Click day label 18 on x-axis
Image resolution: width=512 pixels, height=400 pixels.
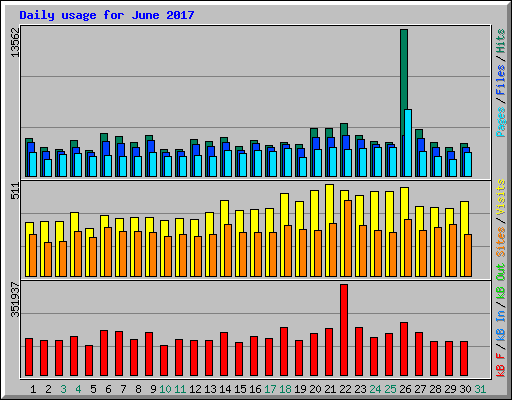point(285,389)
